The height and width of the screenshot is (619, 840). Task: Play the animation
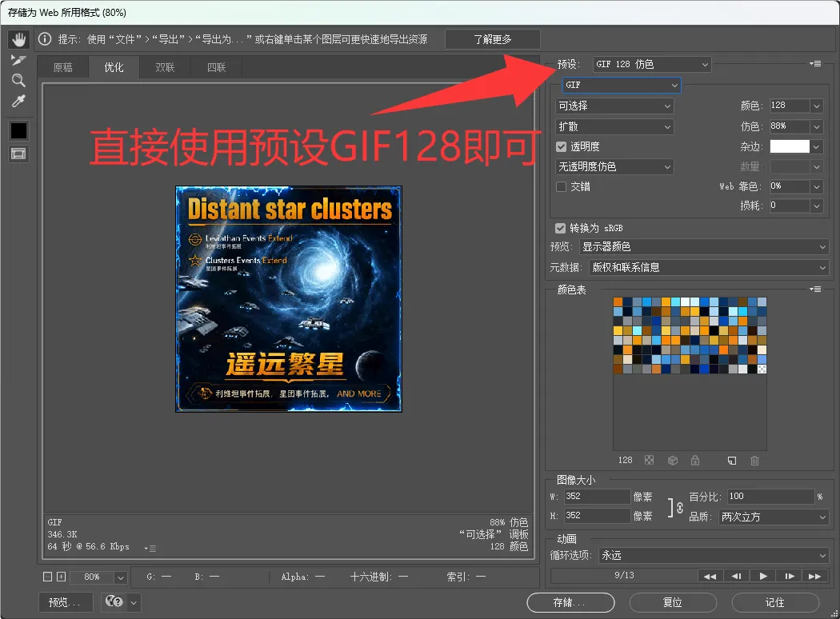pos(763,576)
